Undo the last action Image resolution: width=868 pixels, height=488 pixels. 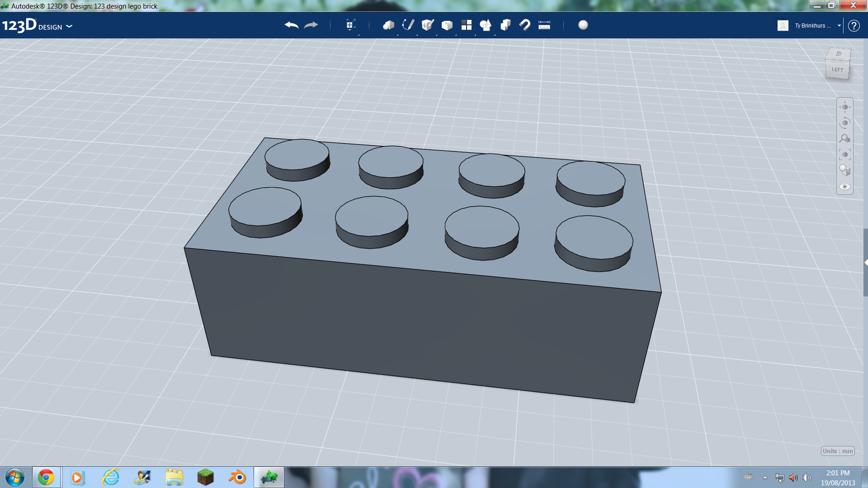(291, 25)
